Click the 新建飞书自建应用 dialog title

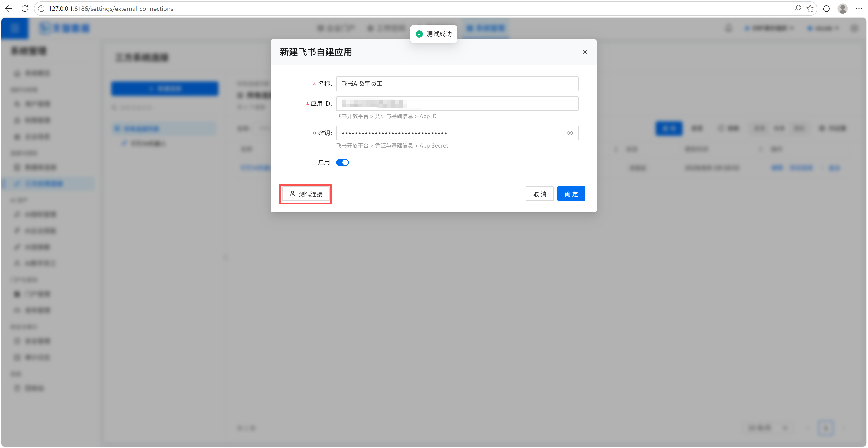316,52
